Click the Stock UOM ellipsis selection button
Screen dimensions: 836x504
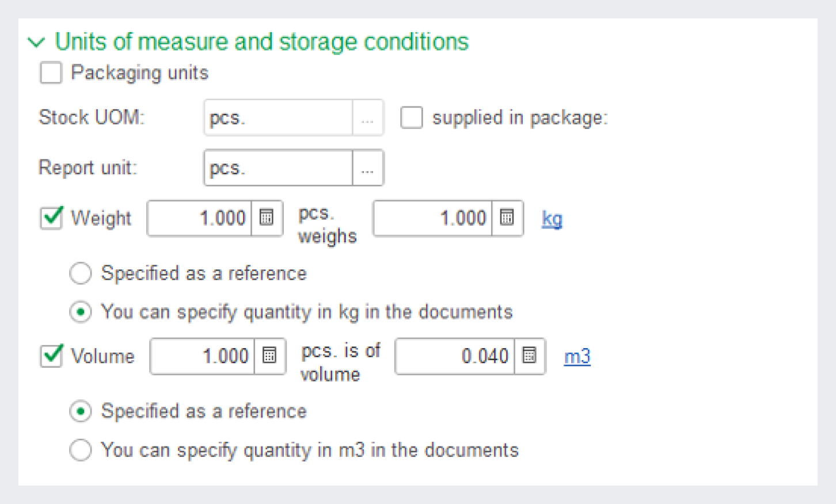(368, 118)
